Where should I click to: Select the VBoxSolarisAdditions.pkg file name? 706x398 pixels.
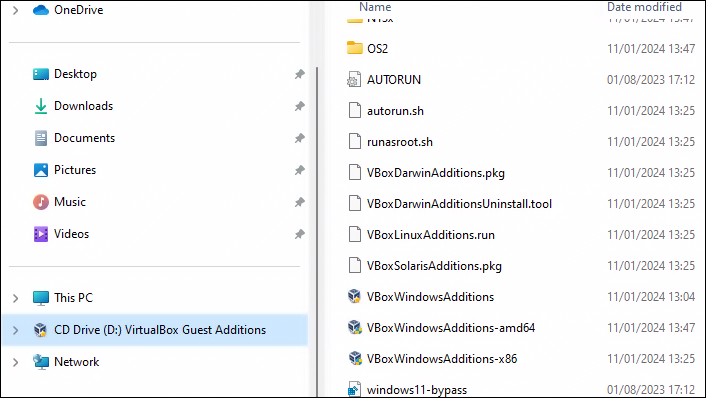[x=434, y=266]
